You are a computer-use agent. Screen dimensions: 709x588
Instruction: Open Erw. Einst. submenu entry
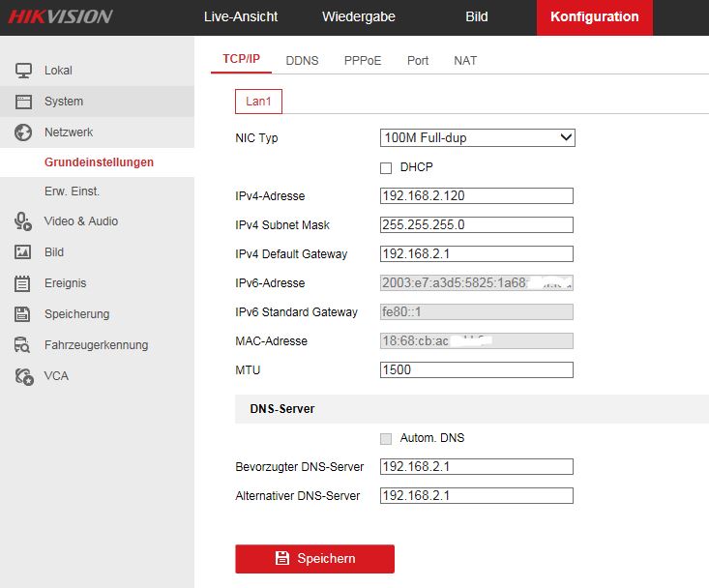(72, 191)
